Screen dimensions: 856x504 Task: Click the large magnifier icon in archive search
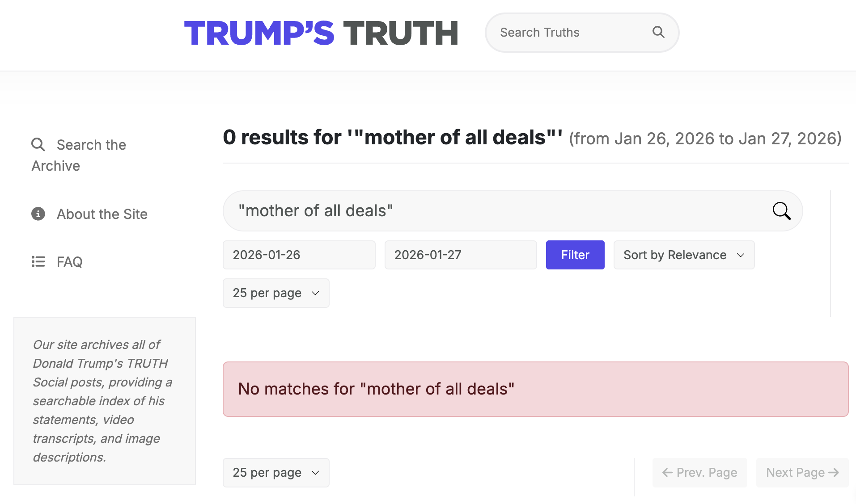[781, 211]
